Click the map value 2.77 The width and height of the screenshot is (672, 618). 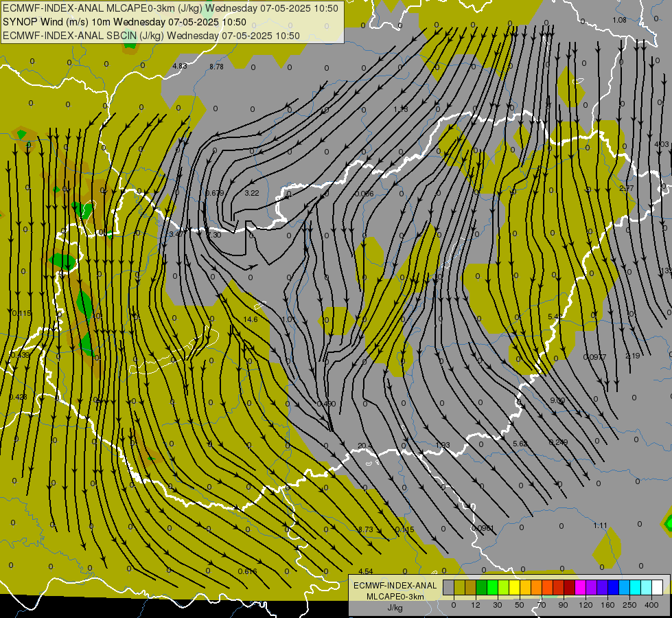(627, 188)
